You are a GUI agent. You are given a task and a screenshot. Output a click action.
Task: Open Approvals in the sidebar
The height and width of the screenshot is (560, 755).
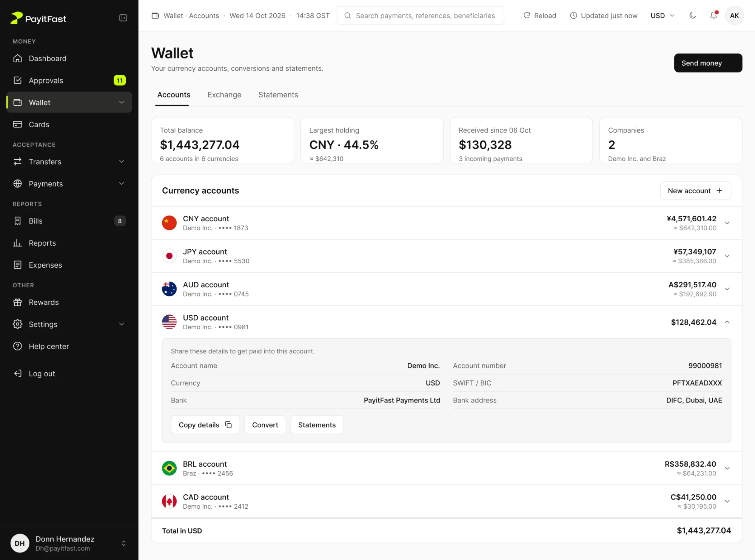pyautogui.click(x=69, y=80)
